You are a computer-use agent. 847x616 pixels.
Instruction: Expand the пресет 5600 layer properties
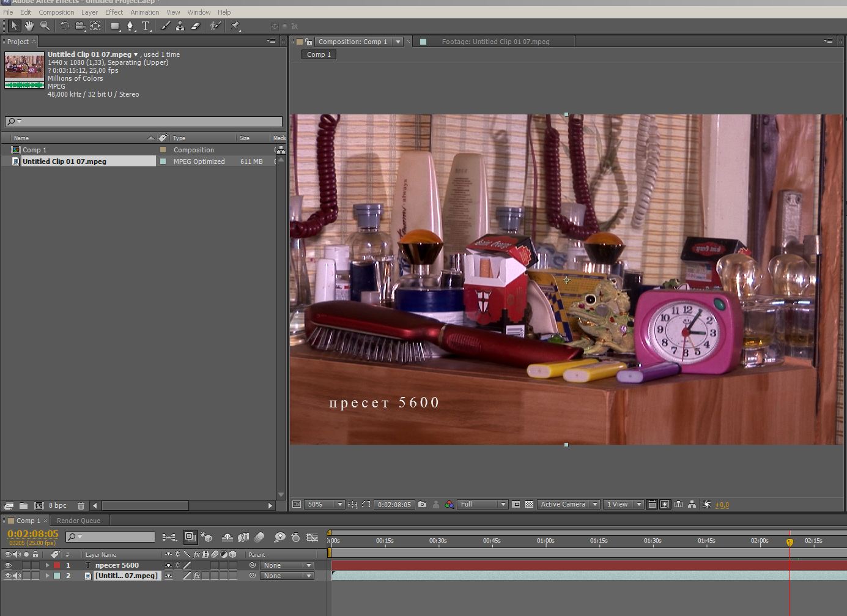coord(47,565)
